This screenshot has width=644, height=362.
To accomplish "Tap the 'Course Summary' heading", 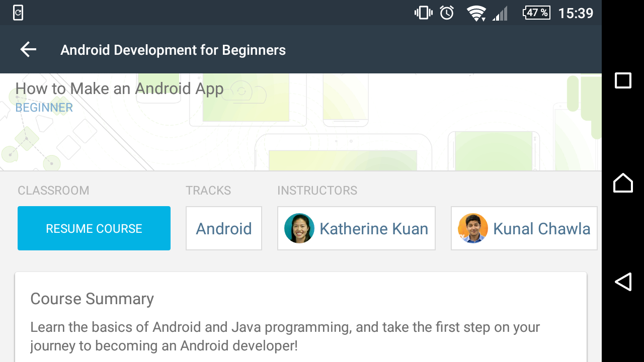I will (92, 299).
